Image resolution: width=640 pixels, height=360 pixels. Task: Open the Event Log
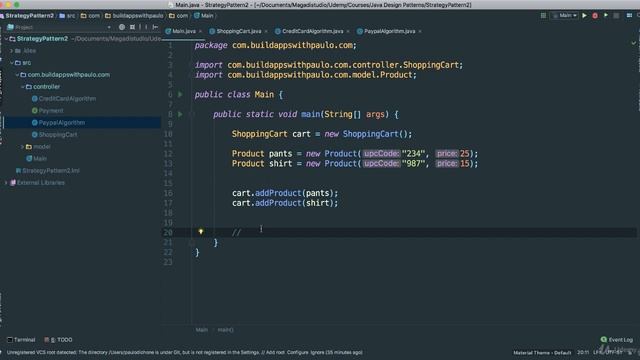pos(617,340)
